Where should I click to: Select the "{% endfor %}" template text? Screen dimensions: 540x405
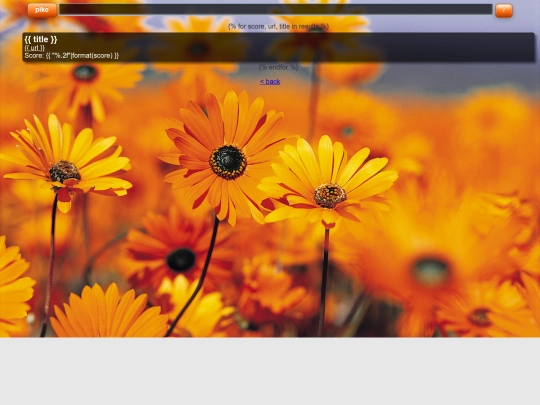[278, 67]
